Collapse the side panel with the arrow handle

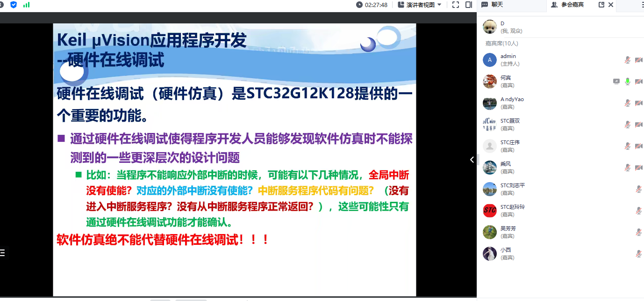(x=472, y=160)
